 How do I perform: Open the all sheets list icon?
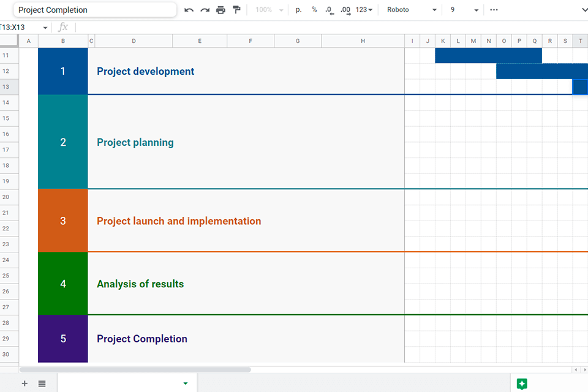point(42,383)
